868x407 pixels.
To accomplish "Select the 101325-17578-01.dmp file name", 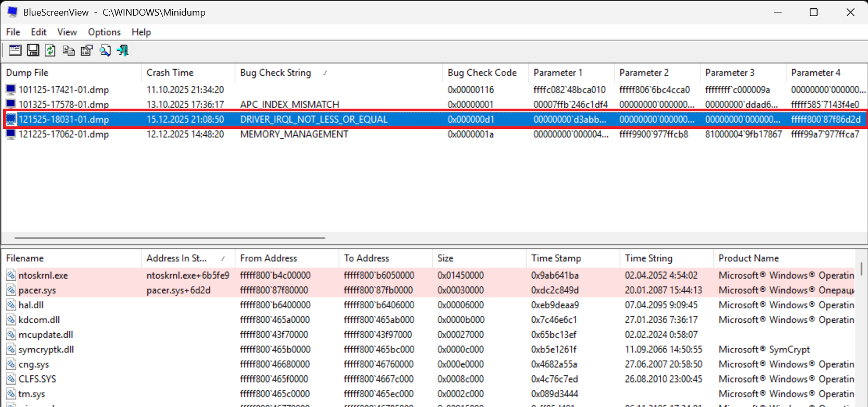I will (63, 104).
